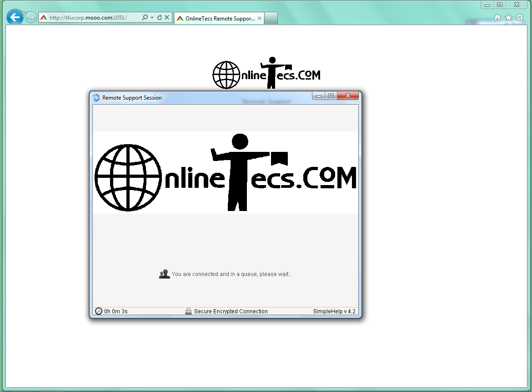Go back using the browser back arrow

(x=15, y=17)
